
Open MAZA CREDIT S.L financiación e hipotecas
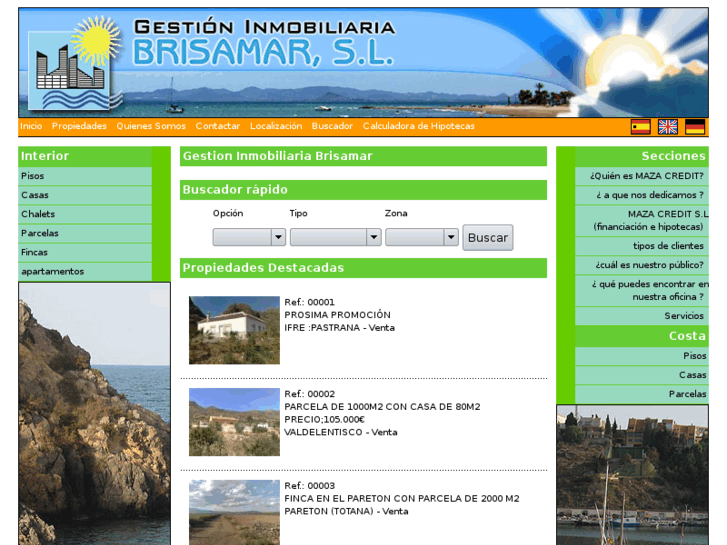pyautogui.click(x=642, y=221)
